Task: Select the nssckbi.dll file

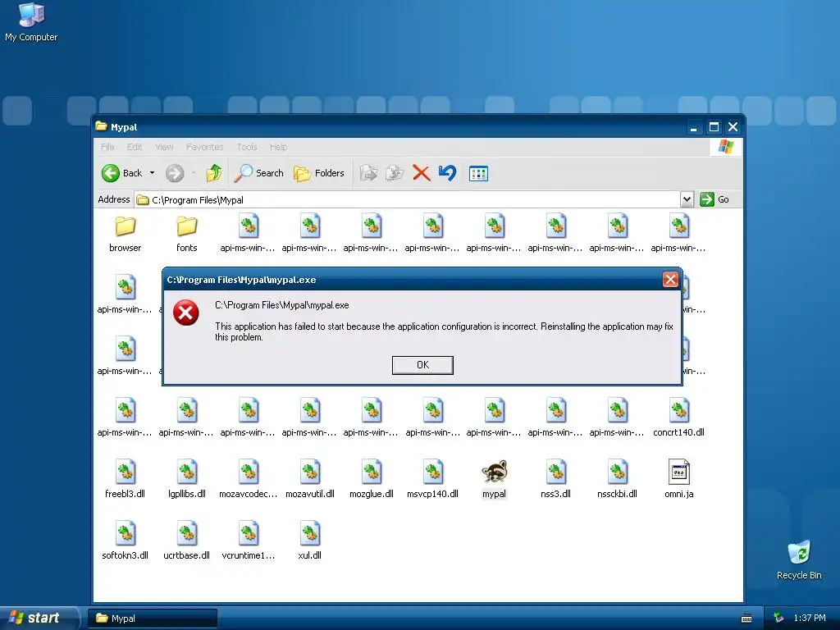Action: tap(618, 479)
